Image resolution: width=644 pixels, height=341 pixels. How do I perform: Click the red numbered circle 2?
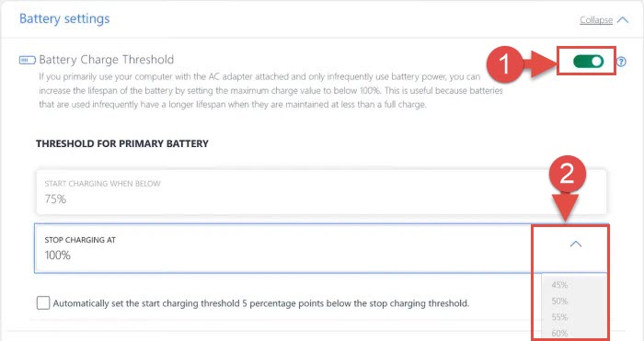click(568, 174)
